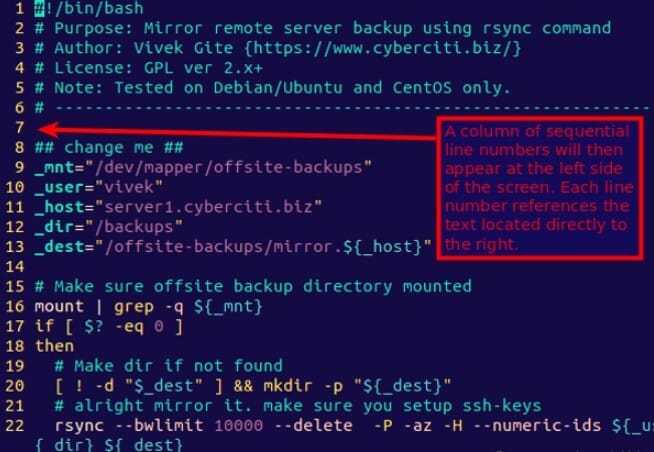Click line number 14 in the gutter
Screen dimensions: 654x452
coord(15,267)
